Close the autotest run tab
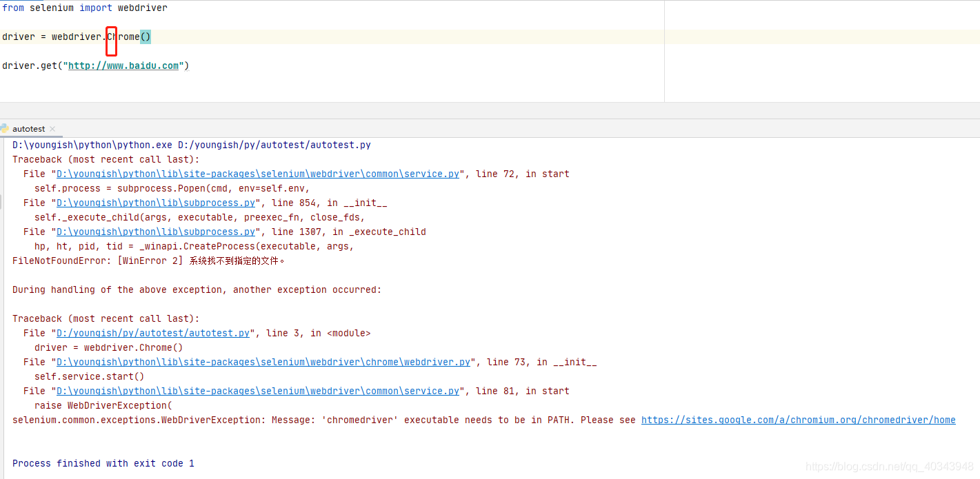980x479 pixels. click(x=53, y=128)
